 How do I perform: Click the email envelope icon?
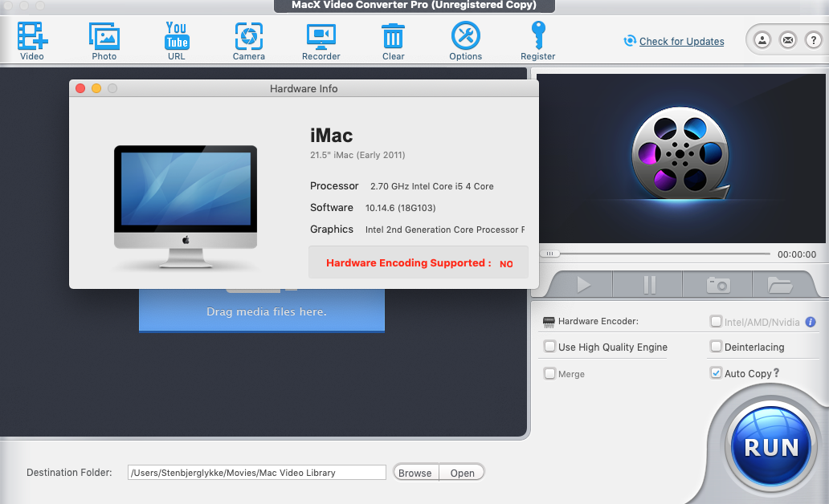click(x=788, y=40)
